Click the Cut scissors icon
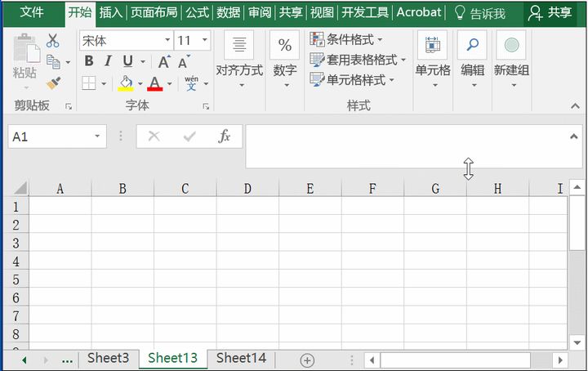The height and width of the screenshot is (371, 588). 53,41
